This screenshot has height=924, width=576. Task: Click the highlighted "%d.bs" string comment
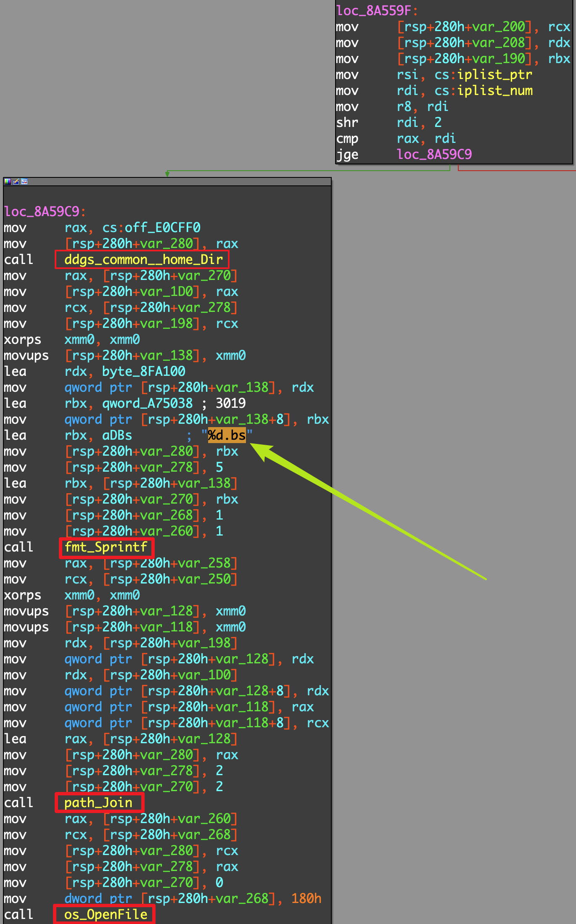[x=227, y=435]
